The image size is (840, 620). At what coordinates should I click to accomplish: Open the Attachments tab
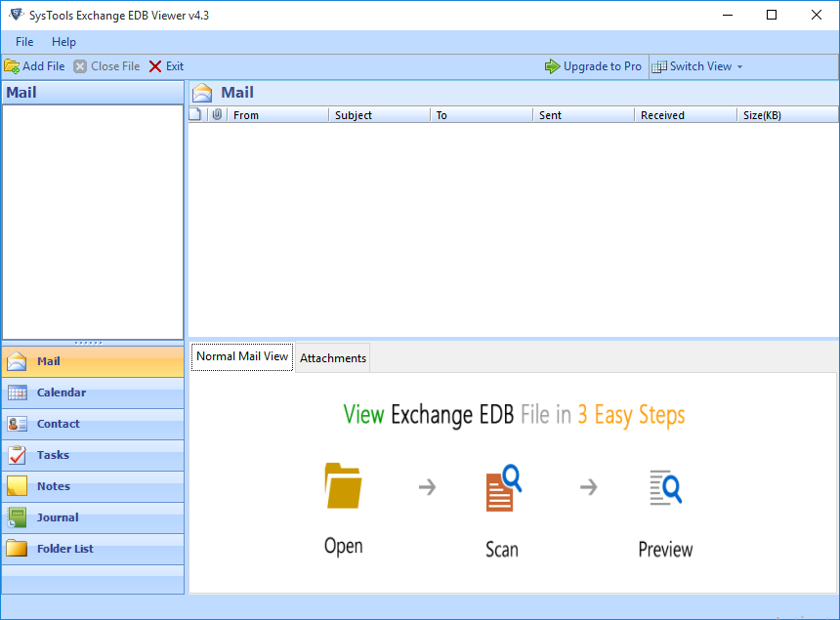coord(333,357)
